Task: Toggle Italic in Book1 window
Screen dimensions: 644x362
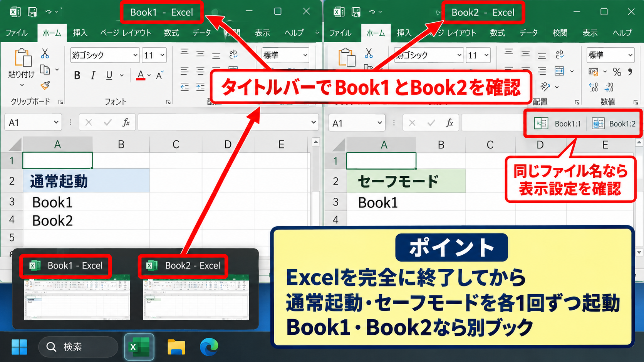Action: 93,75
